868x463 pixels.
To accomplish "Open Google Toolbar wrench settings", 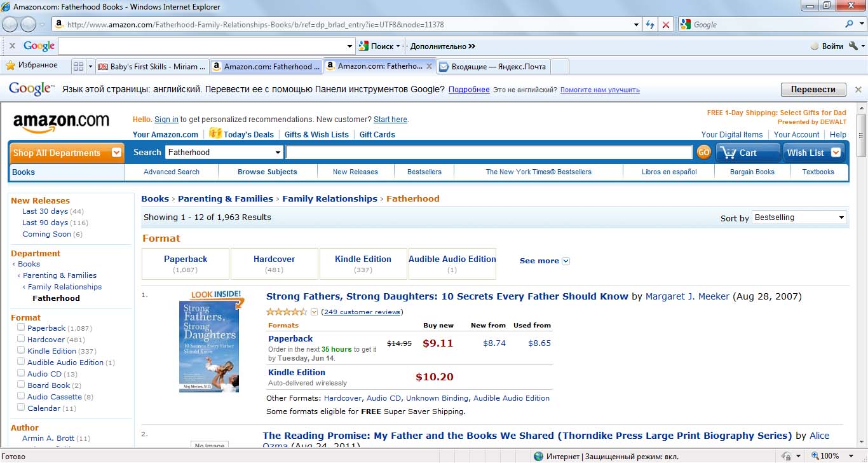I will pyautogui.click(x=853, y=46).
